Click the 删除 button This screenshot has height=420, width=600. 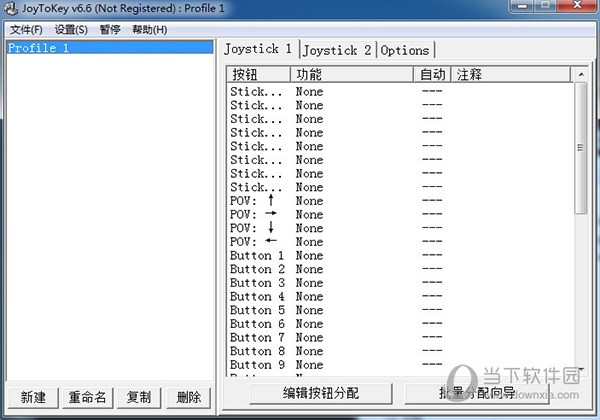click(188, 397)
